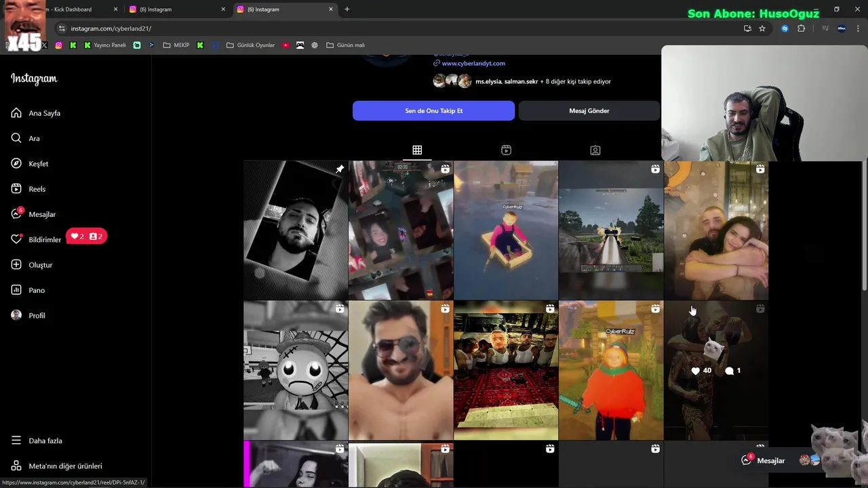
Task: Select the tagged photos tab
Action: coord(595,150)
